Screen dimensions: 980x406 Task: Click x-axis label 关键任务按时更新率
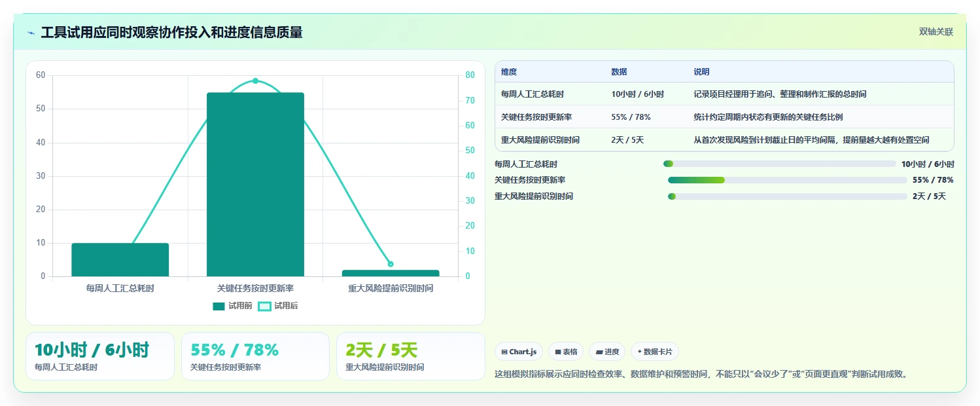click(255, 288)
